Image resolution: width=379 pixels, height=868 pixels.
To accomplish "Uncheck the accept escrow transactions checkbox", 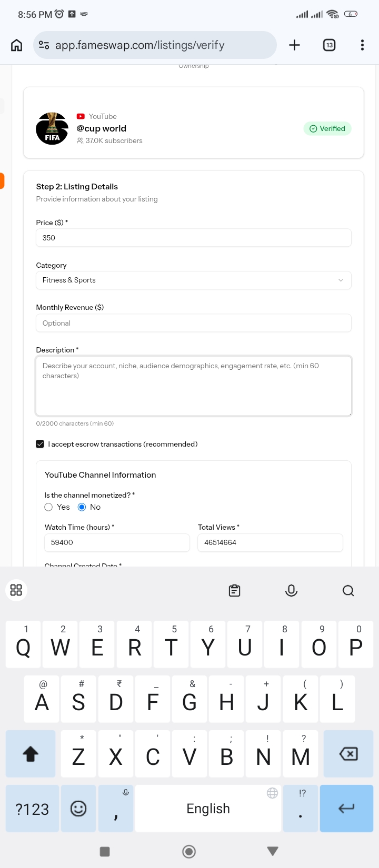I will pos(40,444).
